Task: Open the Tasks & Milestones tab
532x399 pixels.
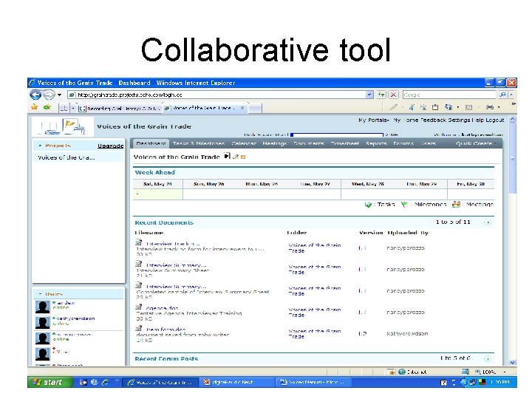Action: tap(199, 143)
